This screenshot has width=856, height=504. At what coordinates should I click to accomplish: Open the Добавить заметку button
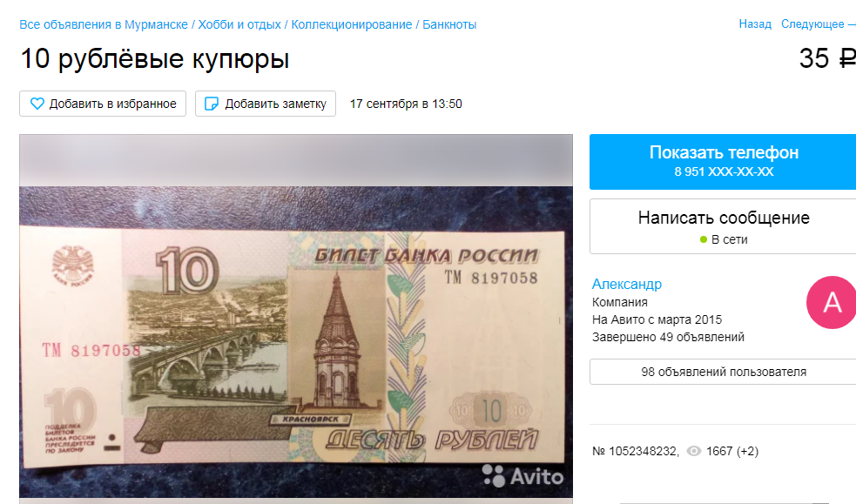coord(266,104)
